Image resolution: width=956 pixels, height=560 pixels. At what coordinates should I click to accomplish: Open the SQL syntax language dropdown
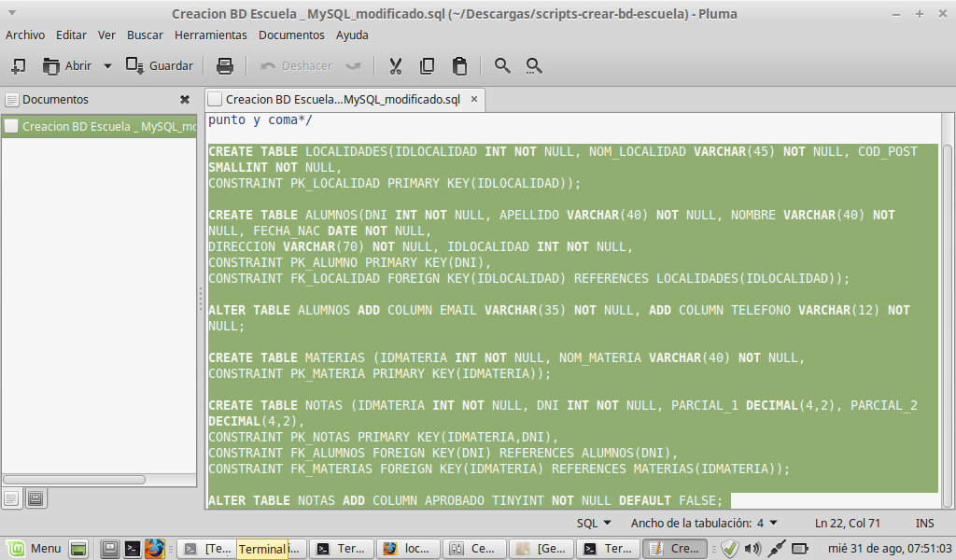(594, 524)
